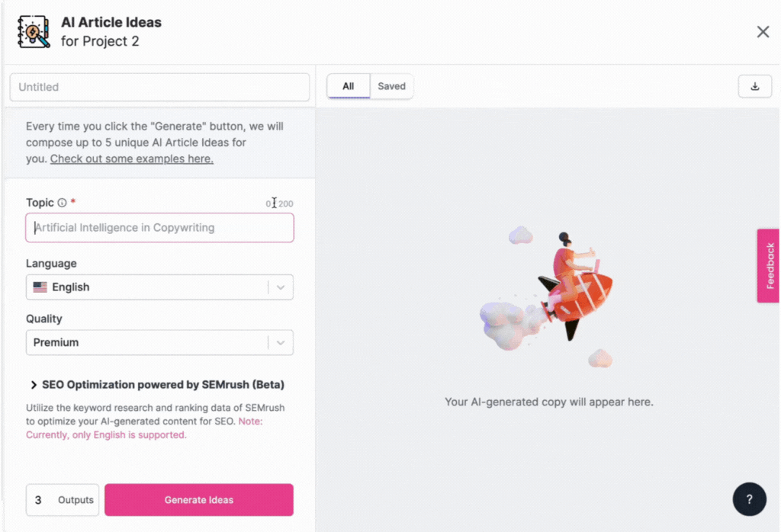Open the Quality dropdown
Image resolution: width=781 pixels, height=532 pixels.
281,342
